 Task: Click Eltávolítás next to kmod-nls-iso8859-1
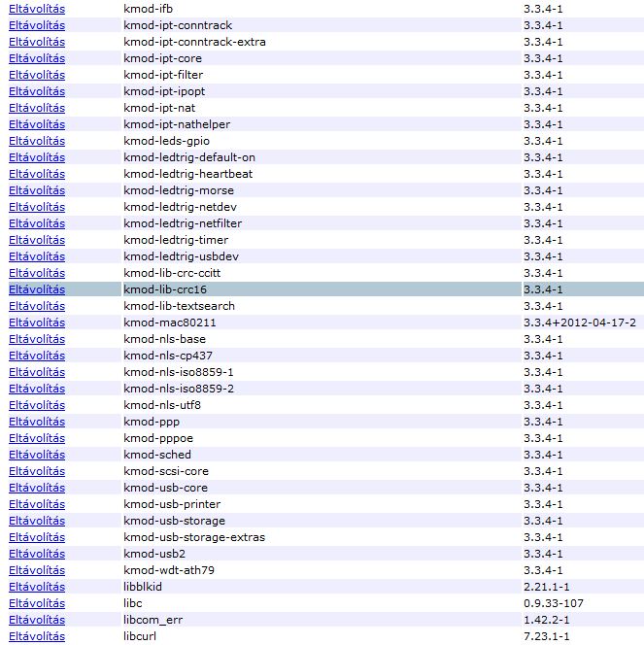point(37,372)
